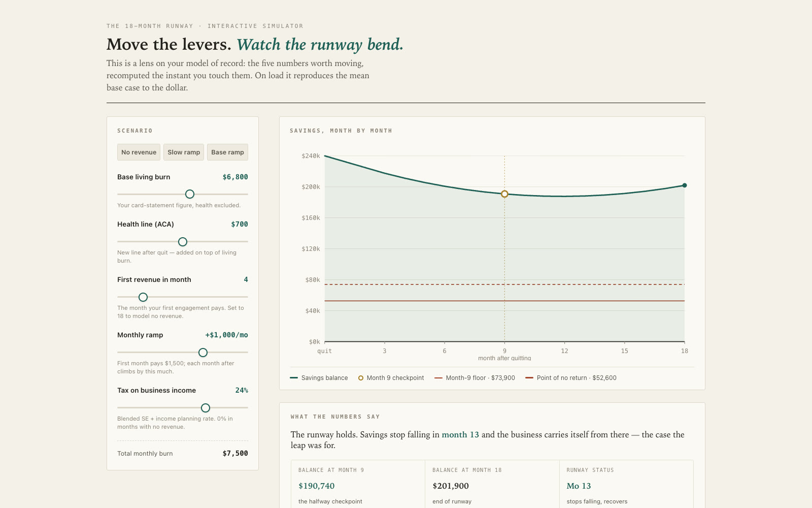Click the 'Total monthly burn' label
This screenshot has width=812, height=508.
[145, 454]
